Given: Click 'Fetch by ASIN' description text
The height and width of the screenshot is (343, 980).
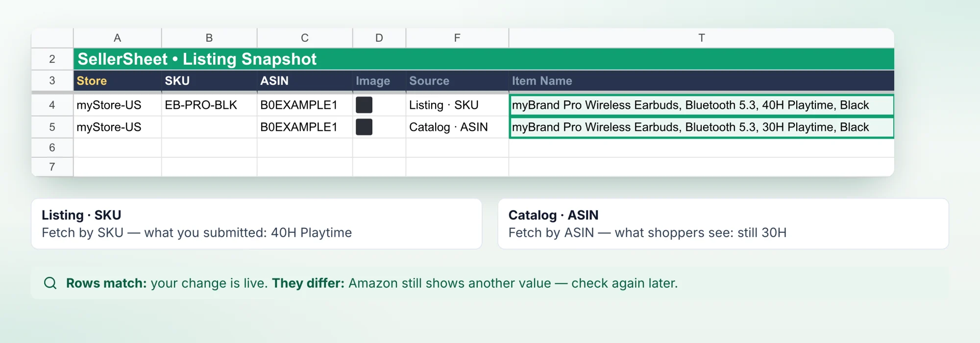Looking at the screenshot, I should click(647, 233).
